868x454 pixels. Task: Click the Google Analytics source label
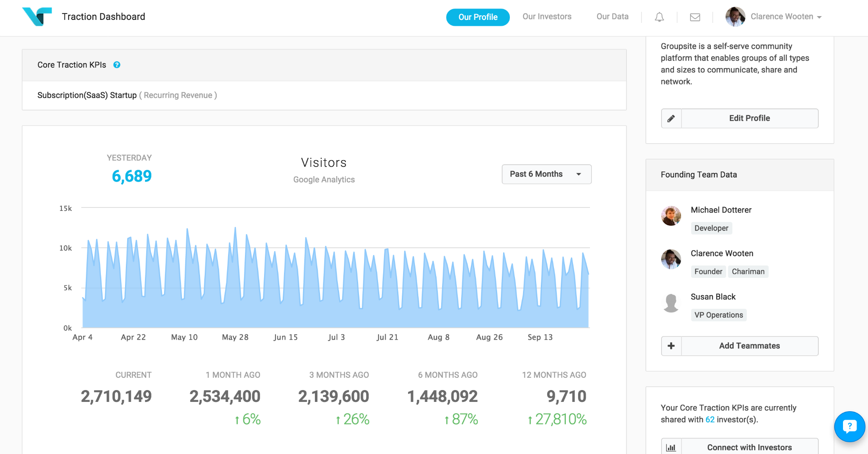[x=324, y=180]
